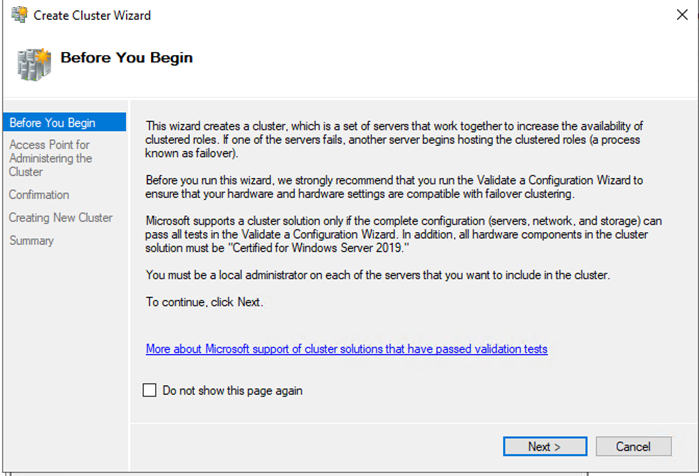This screenshot has width=699, height=476.
Task: Click the server cluster icon beside the heading
Action: [34, 65]
